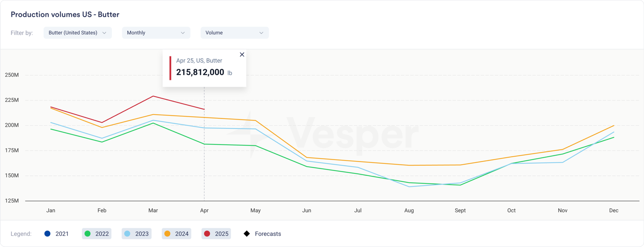Click the red 2025 legend dot
Viewport: 644px width, 247px height.
point(207,234)
